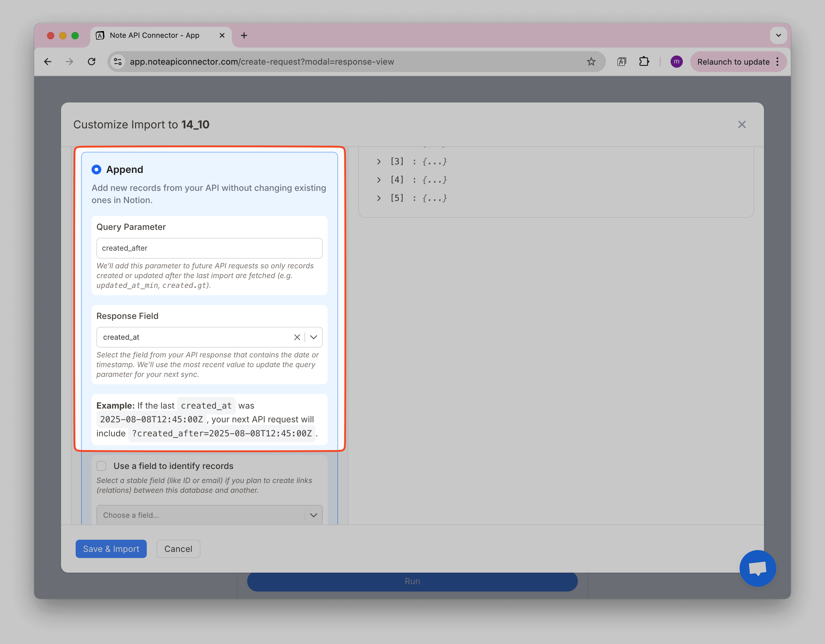Viewport: 825px width, 644px height.
Task: Click the Cancel button
Action: tap(178, 549)
